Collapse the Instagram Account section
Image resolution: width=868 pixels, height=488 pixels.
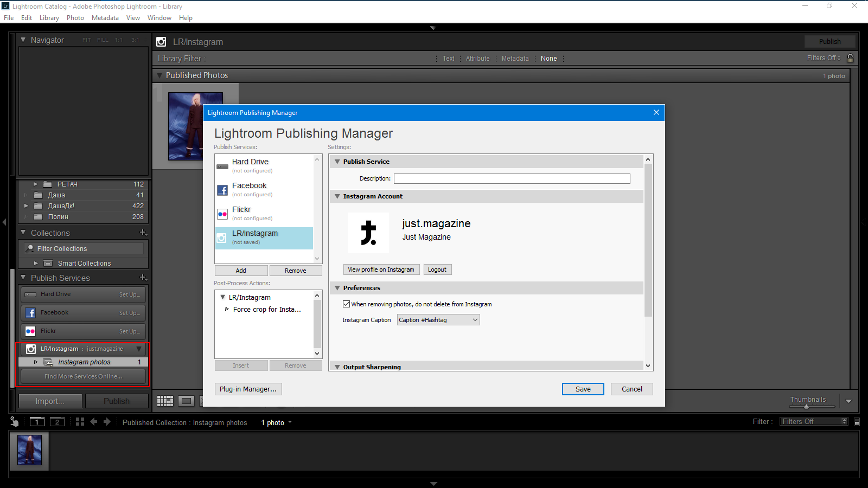337,196
